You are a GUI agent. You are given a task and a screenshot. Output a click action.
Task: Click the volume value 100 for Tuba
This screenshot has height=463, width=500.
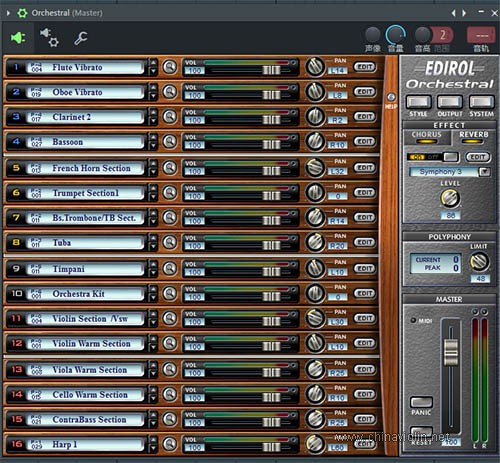click(195, 246)
